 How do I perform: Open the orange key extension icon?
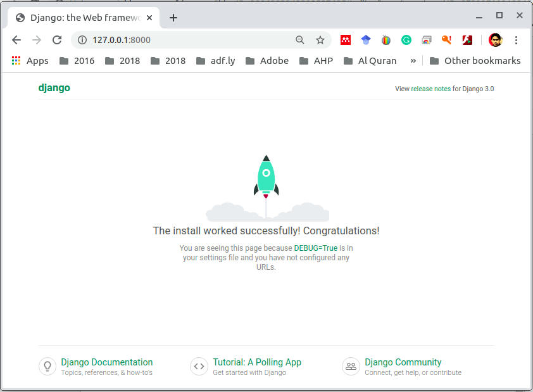coord(447,40)
